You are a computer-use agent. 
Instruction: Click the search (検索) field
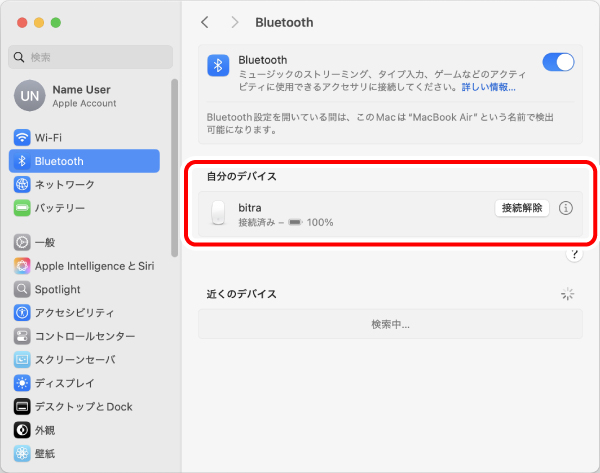[x=90, y=57]
